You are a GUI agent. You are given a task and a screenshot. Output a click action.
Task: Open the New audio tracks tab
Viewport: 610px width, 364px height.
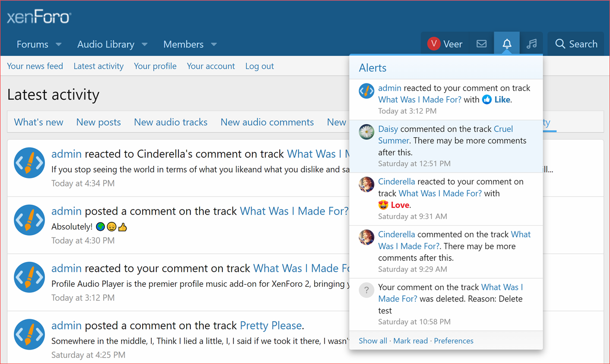coord(170,122)
